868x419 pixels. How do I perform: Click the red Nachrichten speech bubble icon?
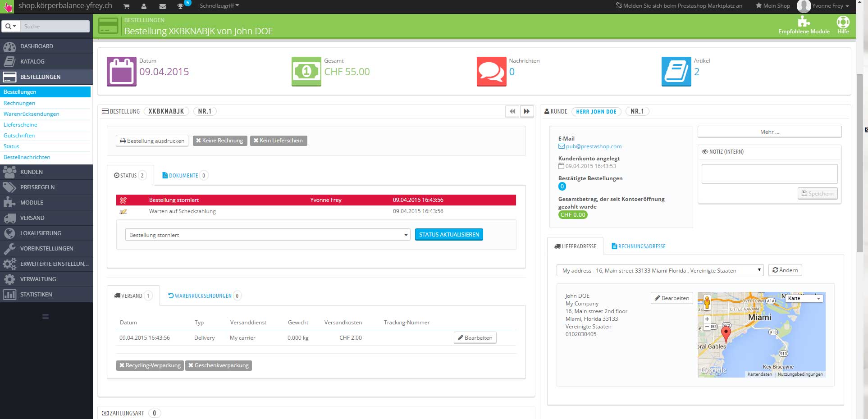coord(492,72)
